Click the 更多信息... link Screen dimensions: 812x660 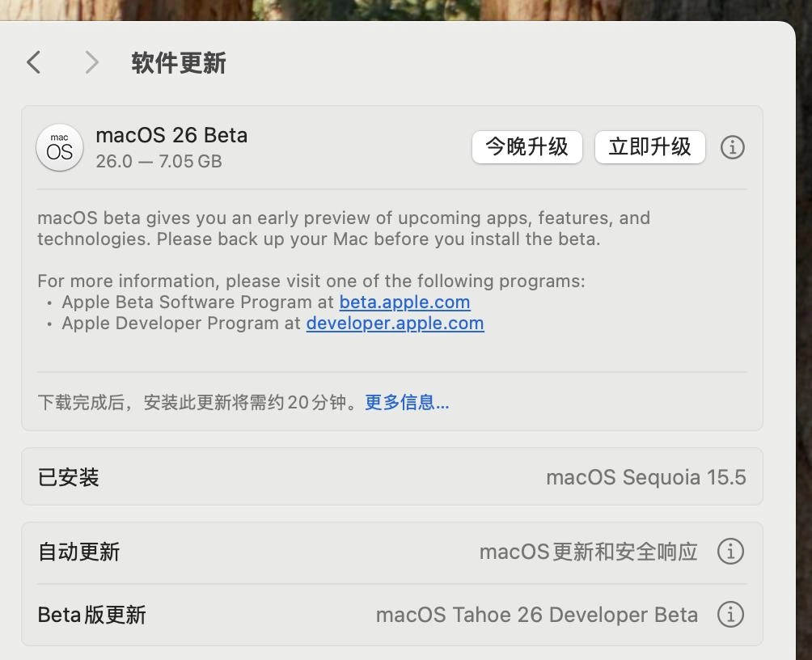coord(407,402)
